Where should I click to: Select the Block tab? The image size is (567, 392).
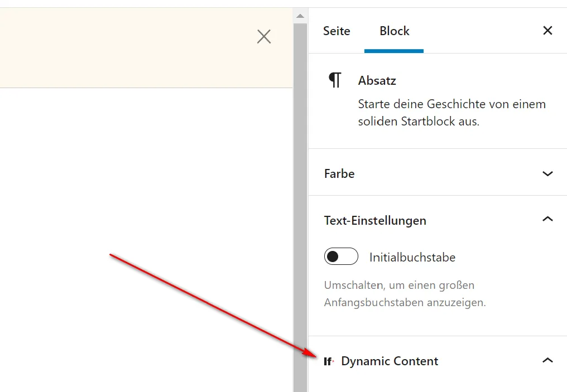(394, 31)
